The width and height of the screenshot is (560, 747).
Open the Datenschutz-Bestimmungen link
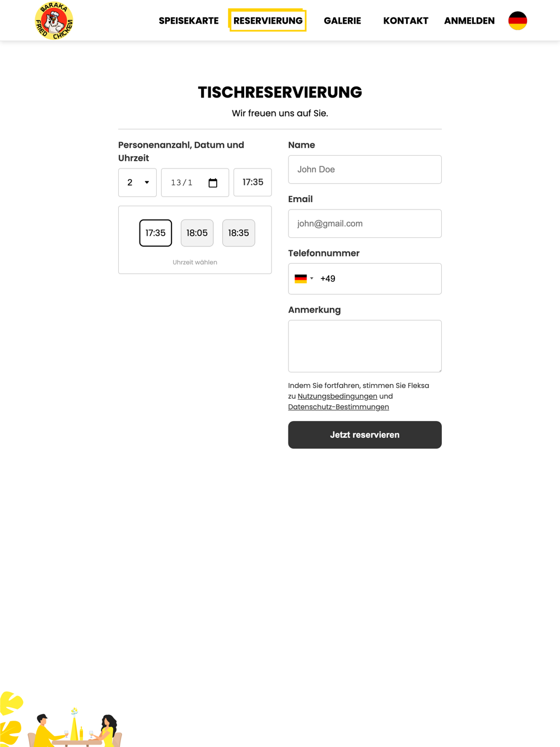[x=338, y=407]
